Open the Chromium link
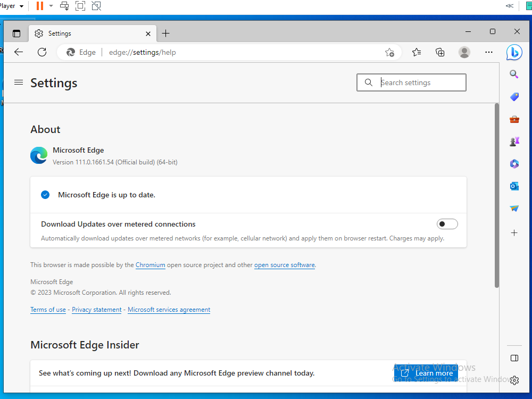 click(x=151, y=265)
